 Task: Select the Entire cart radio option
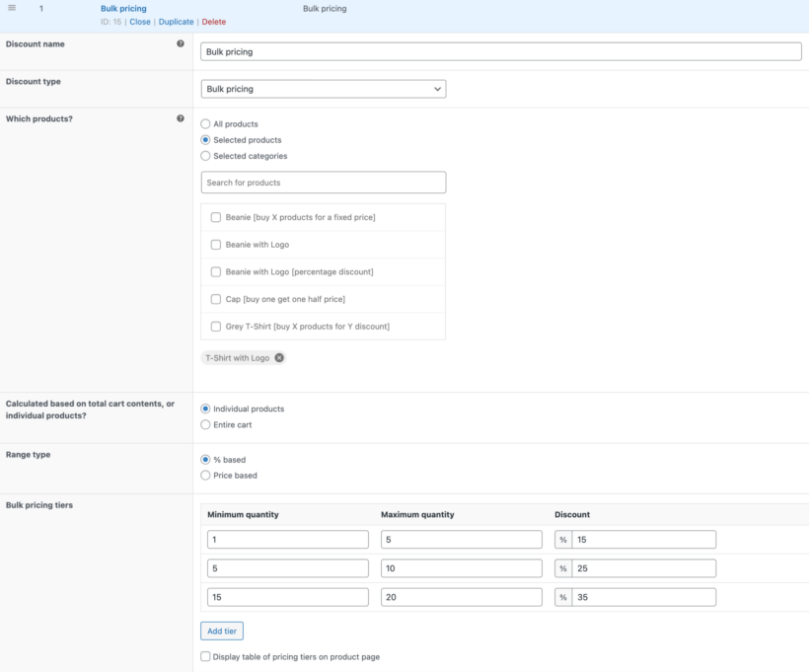tap(205, 426)
